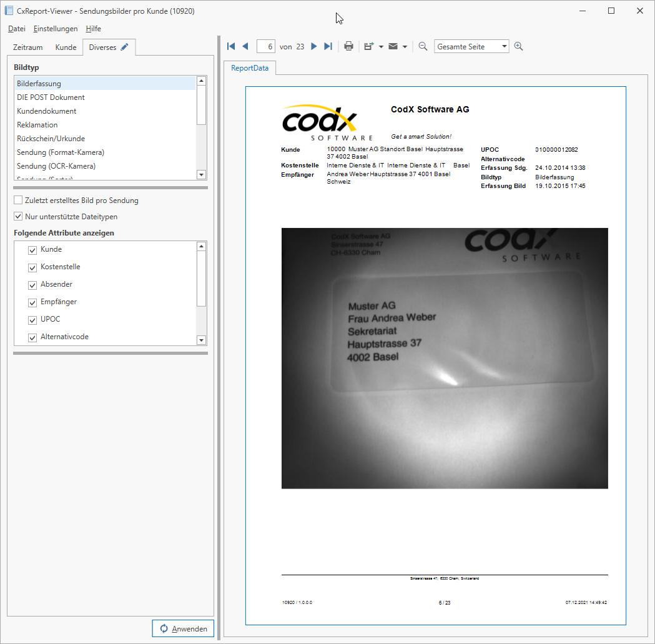Click the 'CodX Software AG' report heading

click(x=430, y=109)
